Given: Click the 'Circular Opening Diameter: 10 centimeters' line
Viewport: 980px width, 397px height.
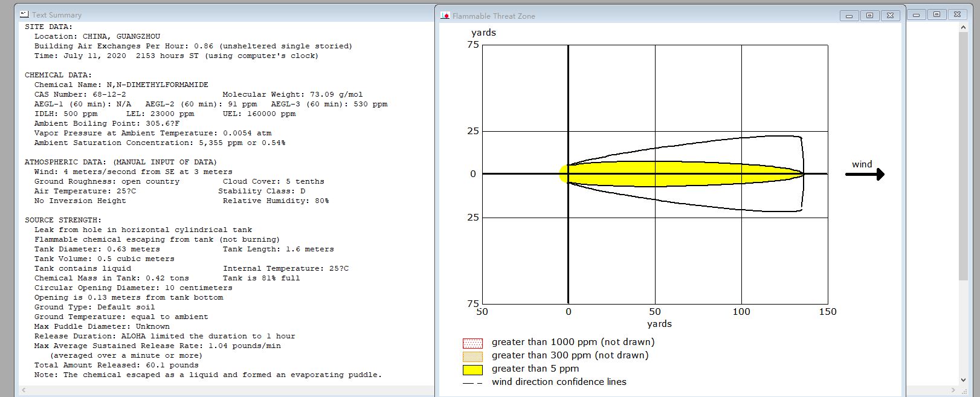Looking at the screenshot, I should pyautogui.click(x=134, y=288).
